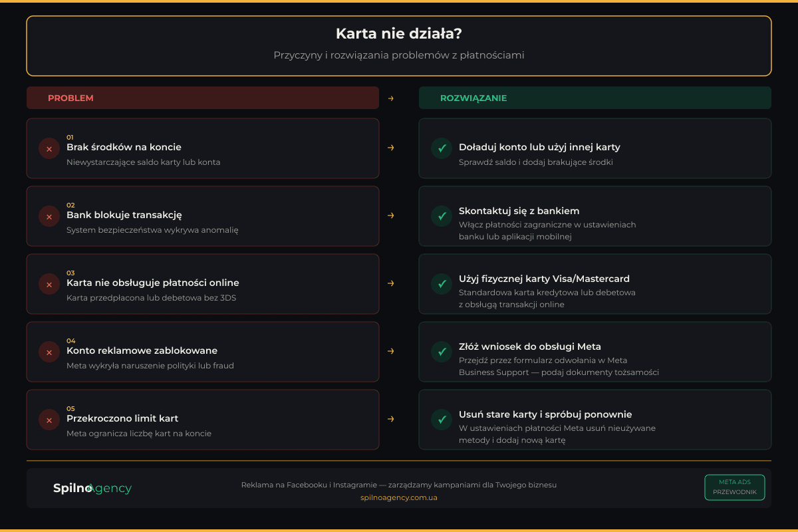Click text Sprawdź saldo i dodaj brakujące środki
The height and width of the screenshot is (532, 798).
pos(536,162)
